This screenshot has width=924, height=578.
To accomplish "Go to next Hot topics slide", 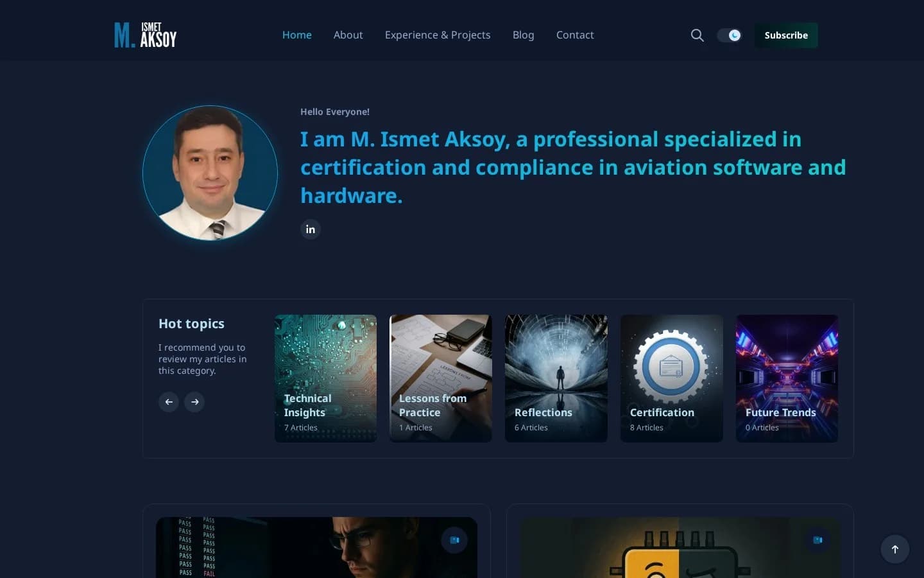I will click(194, 402).
